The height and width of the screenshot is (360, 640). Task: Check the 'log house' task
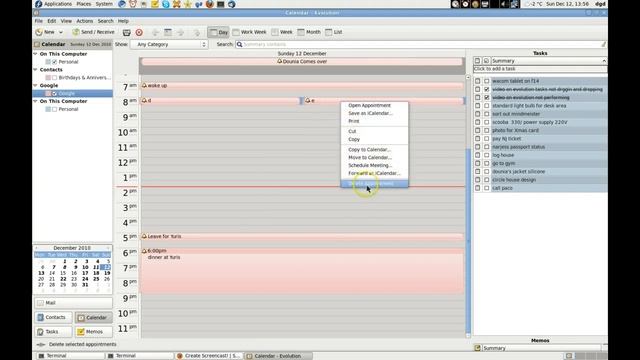487,155
